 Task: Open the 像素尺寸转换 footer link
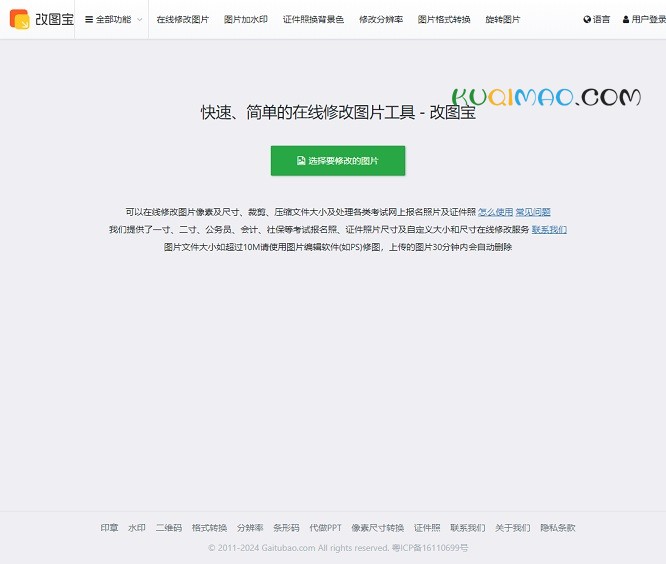coord(378,528)
